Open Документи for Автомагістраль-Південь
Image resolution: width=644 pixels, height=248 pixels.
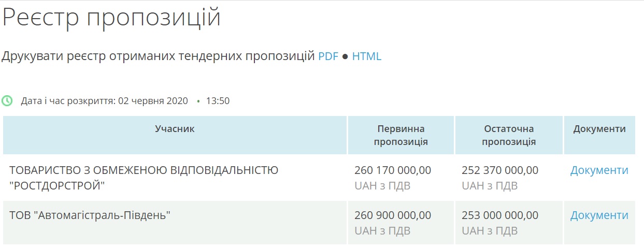(599, 215)
